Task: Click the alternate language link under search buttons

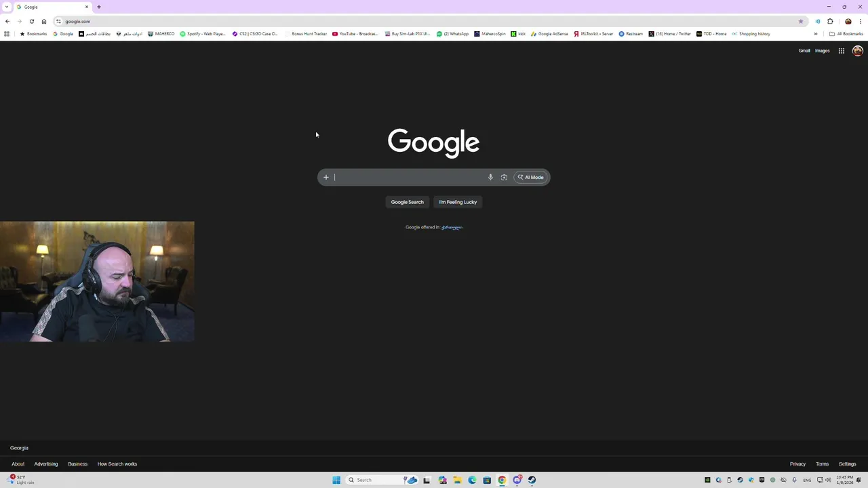Action: coord(452,227)
